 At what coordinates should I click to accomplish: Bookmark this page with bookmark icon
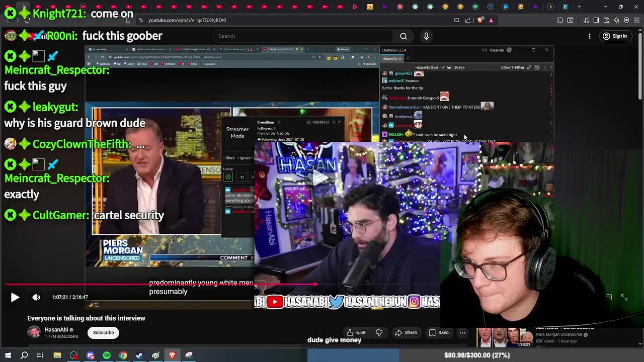pos(128,20)
